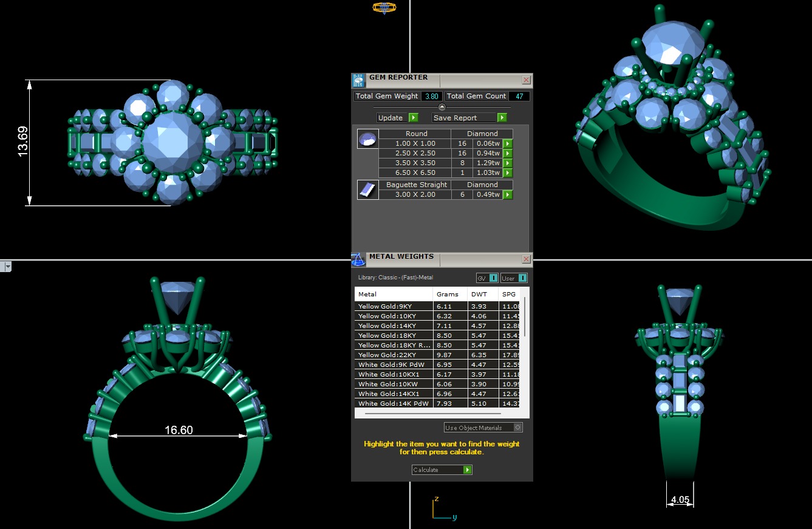Click the Gem Reporter panel icon
812x529 pixels.
pyautogui.click(x=358, y=80)
